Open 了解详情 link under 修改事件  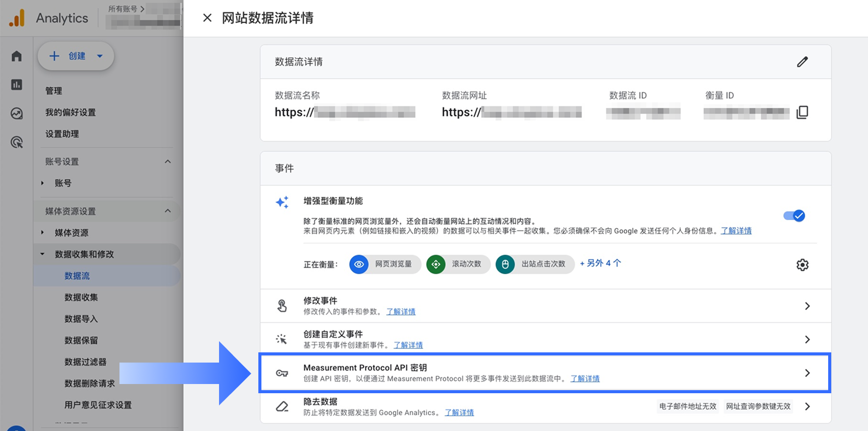[x=401, y=312]
